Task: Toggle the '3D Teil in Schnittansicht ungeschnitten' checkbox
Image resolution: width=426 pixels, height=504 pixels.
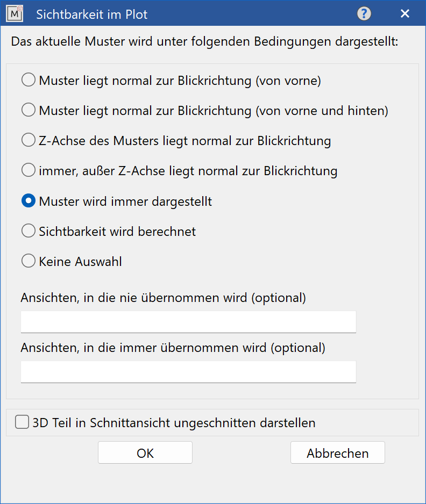Action: [22, 422]
